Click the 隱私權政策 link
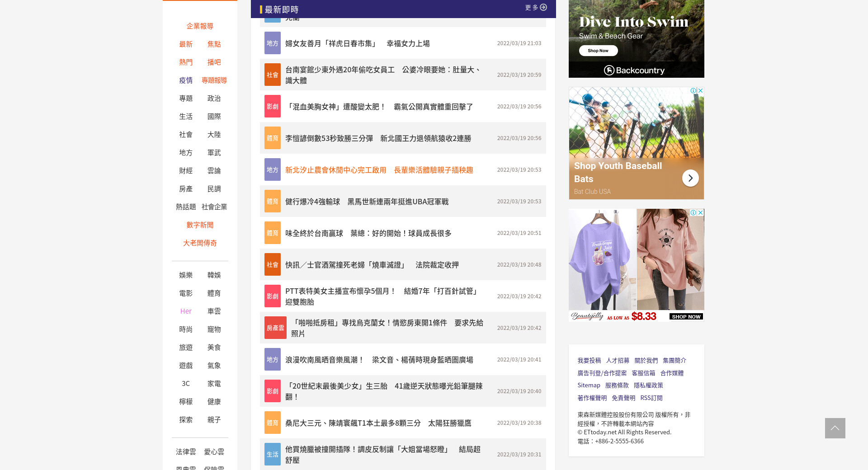This screenshot has height=470, width=868. tap(648, 385)
